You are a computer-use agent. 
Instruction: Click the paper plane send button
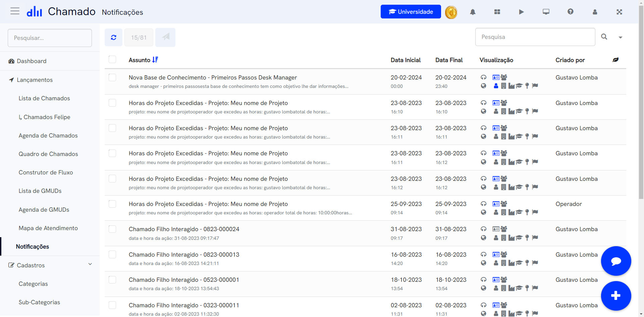pyautogui.click(x=165, y=37)
